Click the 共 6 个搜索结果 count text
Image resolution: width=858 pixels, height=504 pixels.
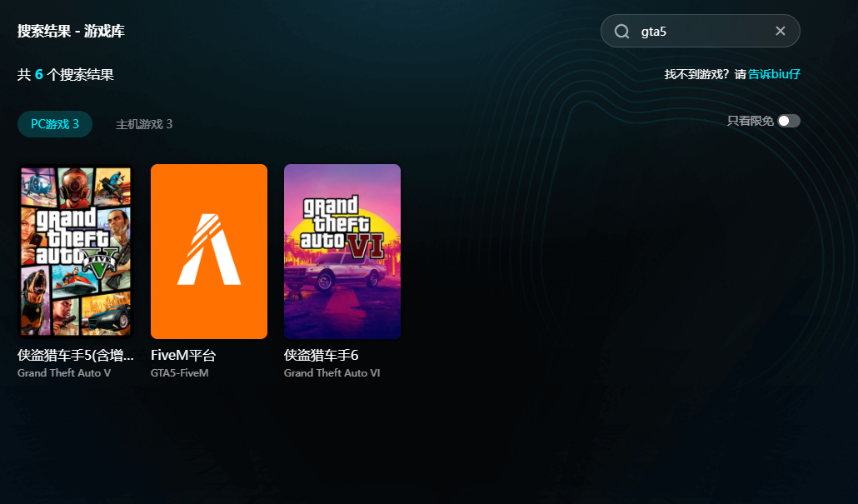coord(66,74)
